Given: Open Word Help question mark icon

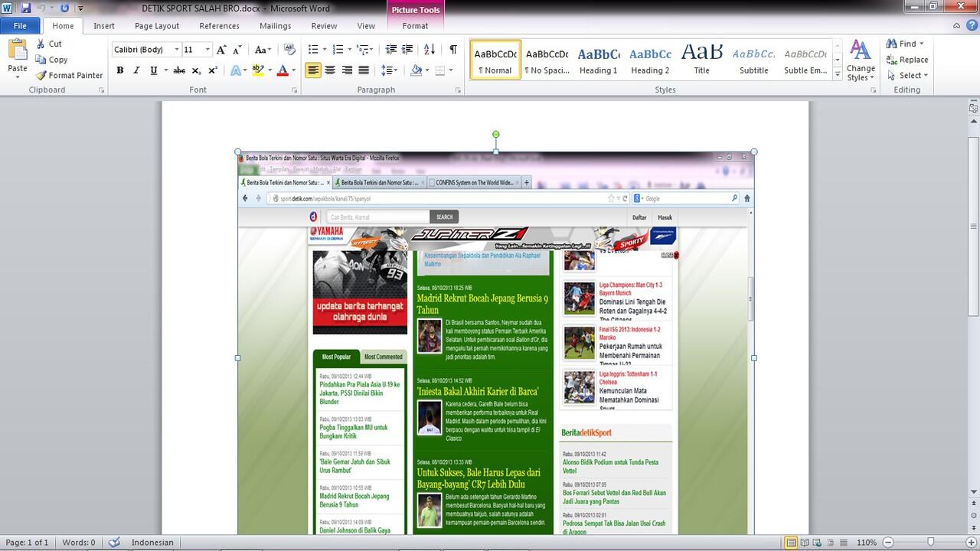Looking at the screenshot, I should tap(971, 26).
